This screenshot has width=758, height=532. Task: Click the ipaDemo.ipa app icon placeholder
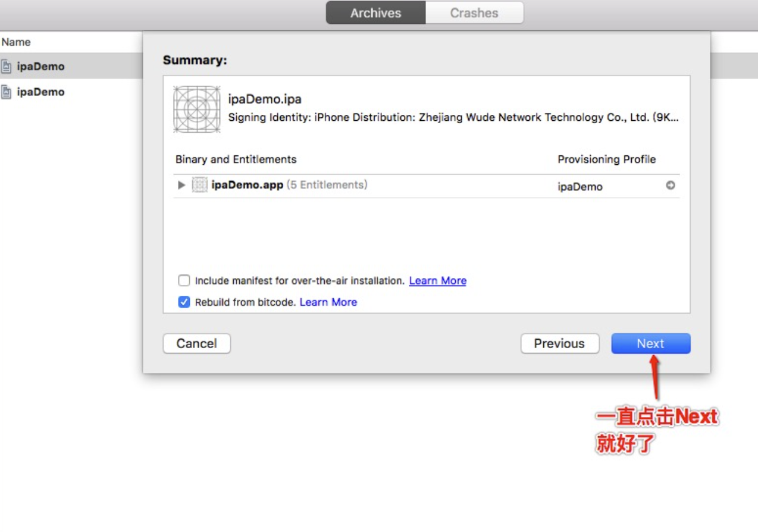pos(197,109)
